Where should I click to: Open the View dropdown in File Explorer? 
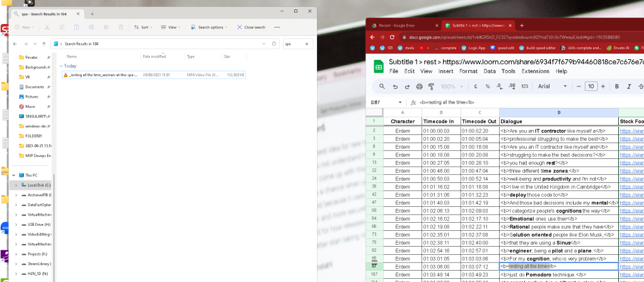(x=170, y=27)
